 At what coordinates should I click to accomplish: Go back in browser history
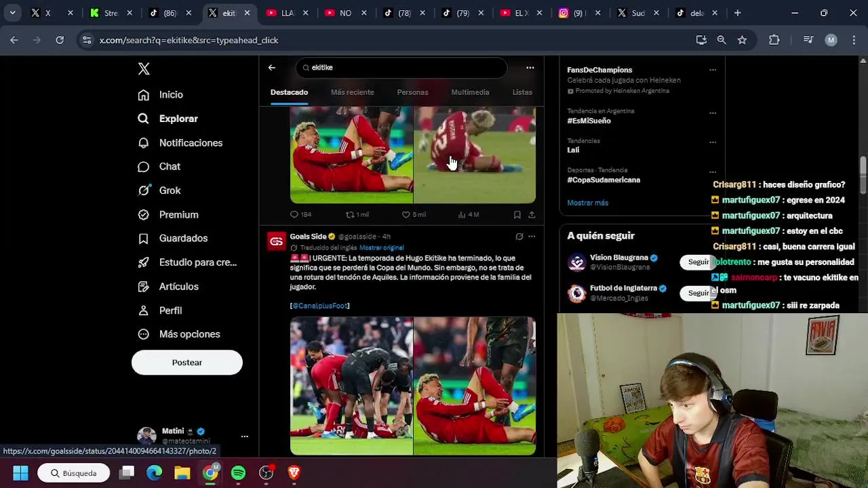click(x=14, y=40)
